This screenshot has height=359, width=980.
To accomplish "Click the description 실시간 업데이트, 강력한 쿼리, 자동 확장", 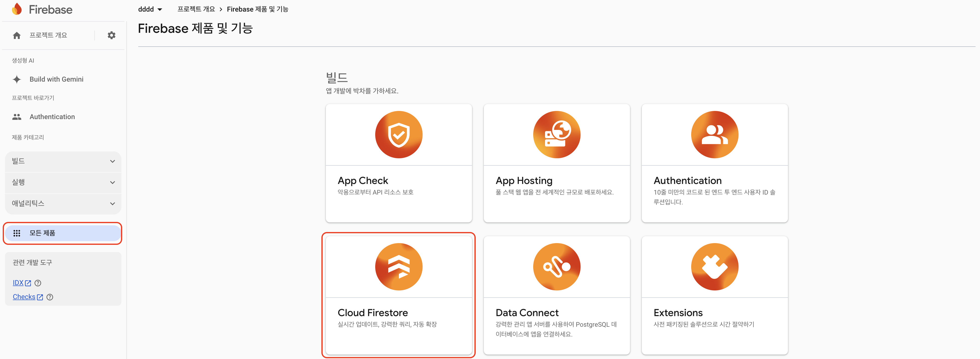I will [x=387, y=325].
